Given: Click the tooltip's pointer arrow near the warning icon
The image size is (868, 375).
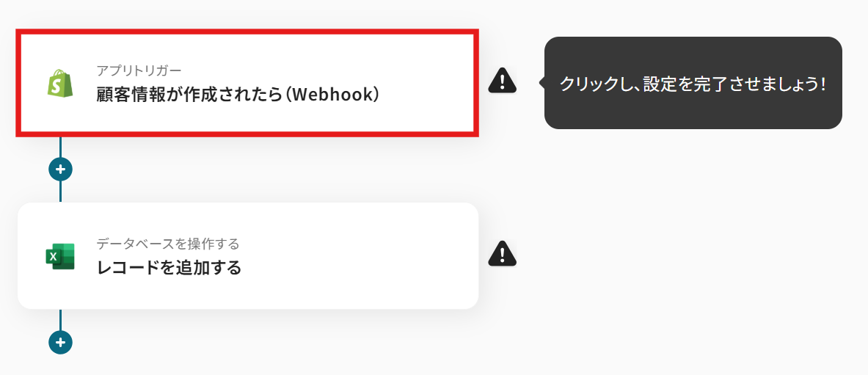Looking at the screenshot, I should [x=542, y=83].
